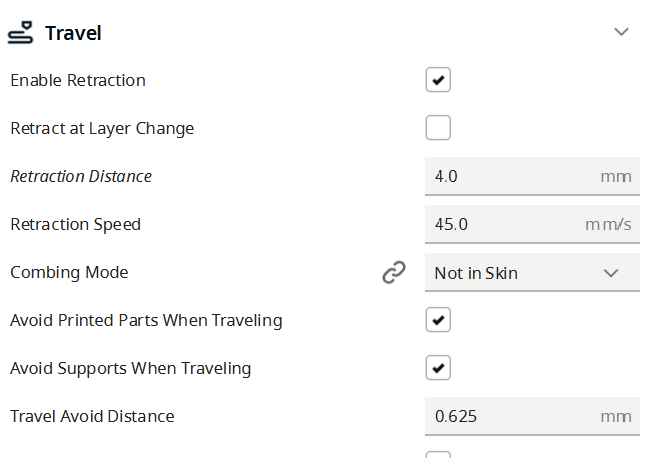
Task: Uncheck Avoid Printed Parts When Traveling
Action: tap(438, 320)
